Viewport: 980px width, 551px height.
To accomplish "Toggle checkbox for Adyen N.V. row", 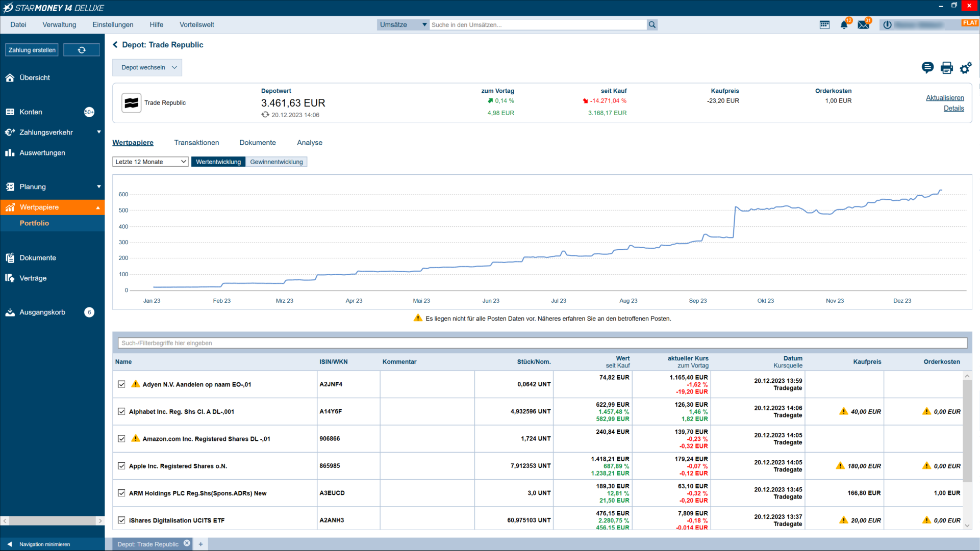I will pyautogui.click(x=121, y=384).
